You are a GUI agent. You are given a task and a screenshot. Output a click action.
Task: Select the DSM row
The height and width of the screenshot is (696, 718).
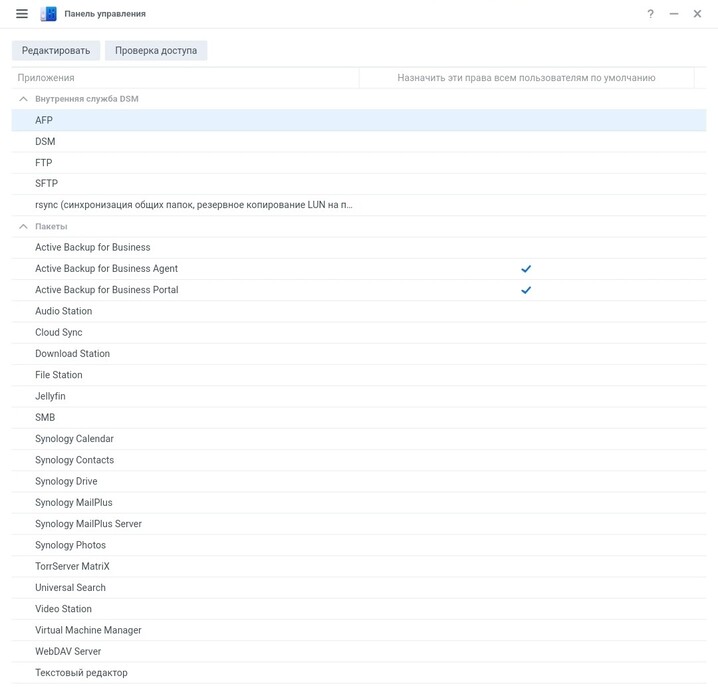click(359, 141)
